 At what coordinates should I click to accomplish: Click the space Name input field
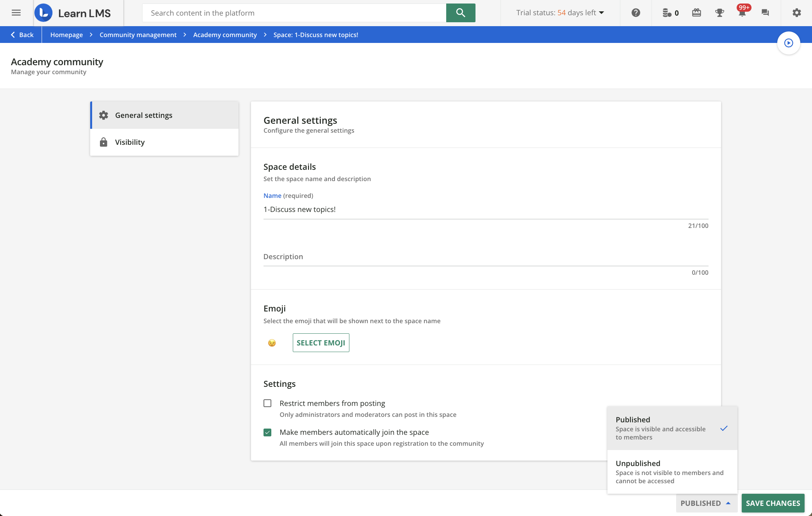pos(486,209)
